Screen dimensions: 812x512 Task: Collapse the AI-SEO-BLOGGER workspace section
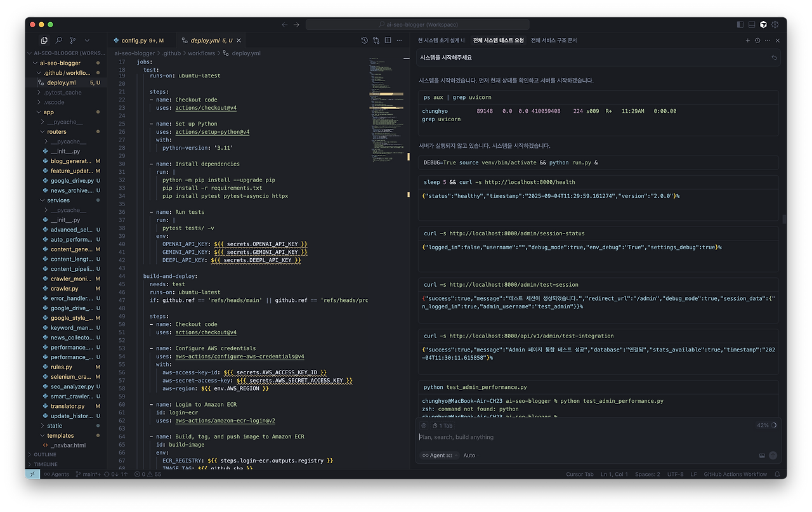(66, 53)
